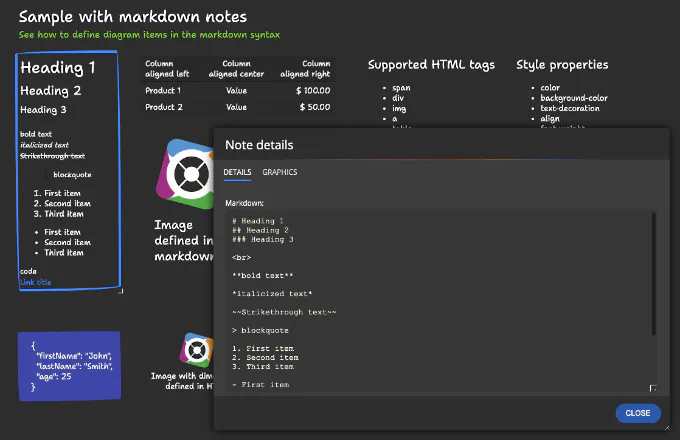Click the 'code' text in selected note
This screenshot has width=680, height=440.
pos(28,271)
